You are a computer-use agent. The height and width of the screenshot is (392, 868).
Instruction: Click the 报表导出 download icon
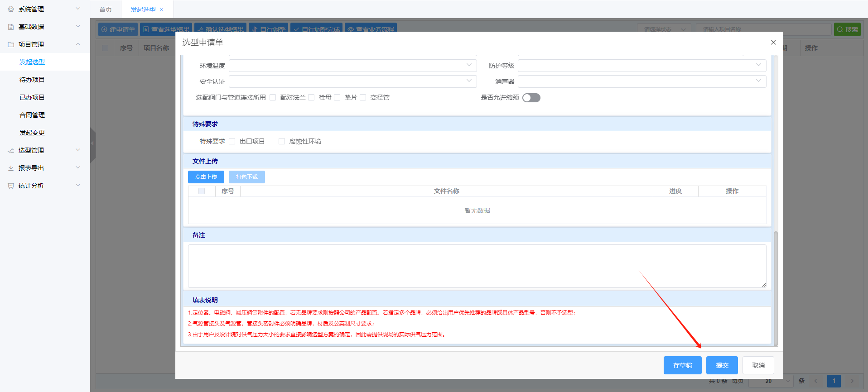pyautogui.click(x=11, y=168)
